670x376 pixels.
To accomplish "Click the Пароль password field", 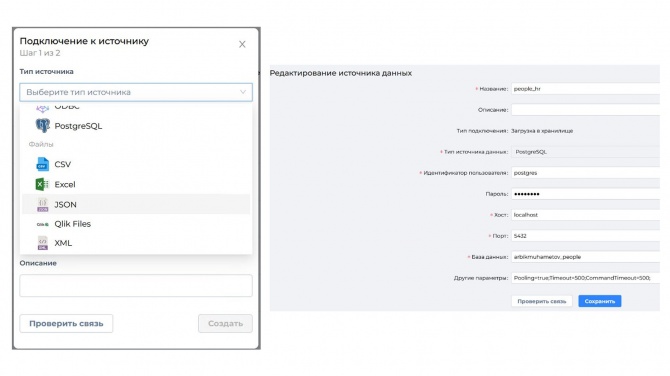I will point(585,194).
